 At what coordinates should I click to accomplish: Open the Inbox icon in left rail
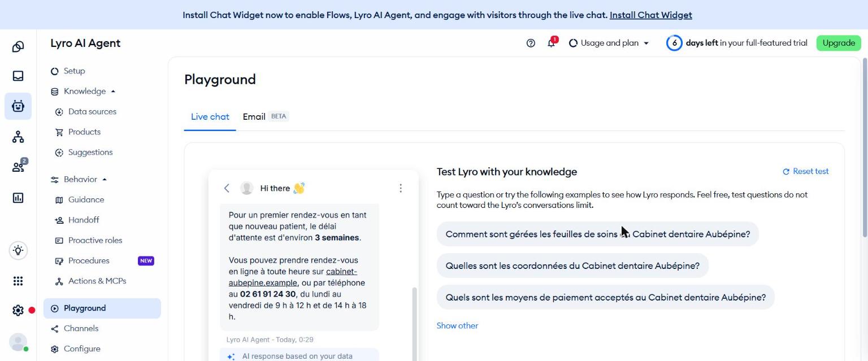tap(18, 76)
